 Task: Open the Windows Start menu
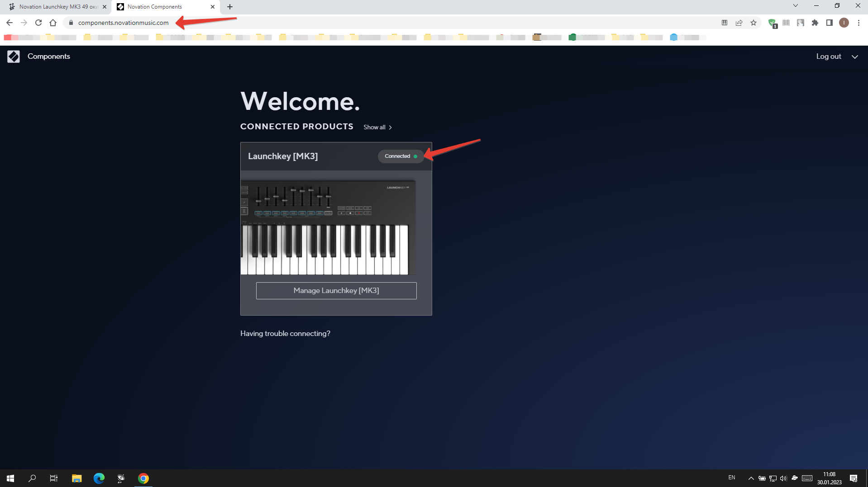[10, 478]
